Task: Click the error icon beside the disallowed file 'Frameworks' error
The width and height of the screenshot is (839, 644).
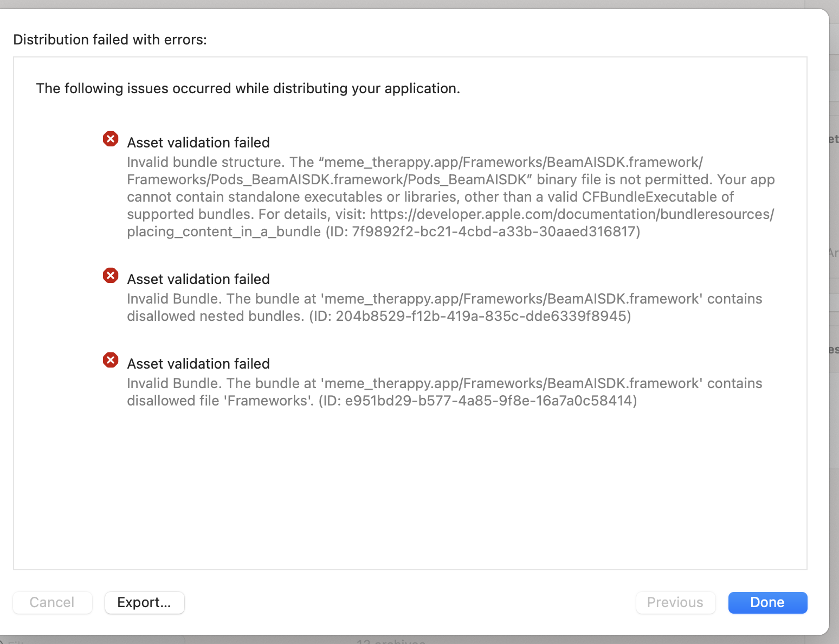Action: tap(111, 360)
